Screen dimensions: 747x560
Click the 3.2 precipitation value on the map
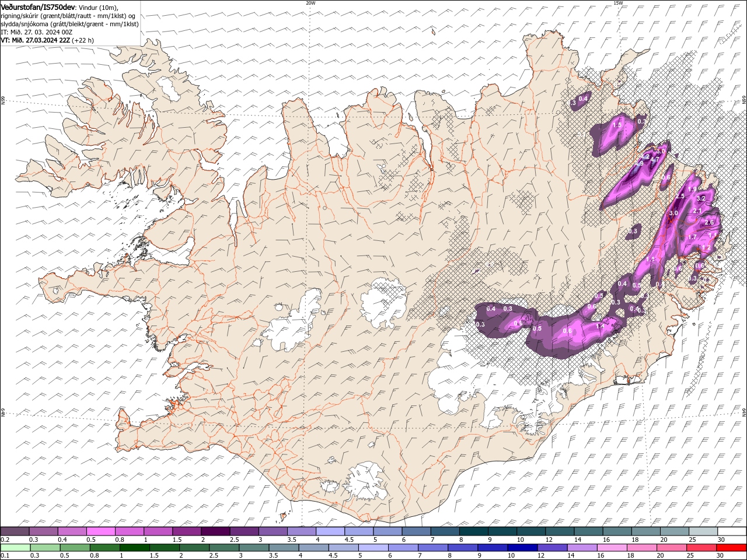(701, 198)
